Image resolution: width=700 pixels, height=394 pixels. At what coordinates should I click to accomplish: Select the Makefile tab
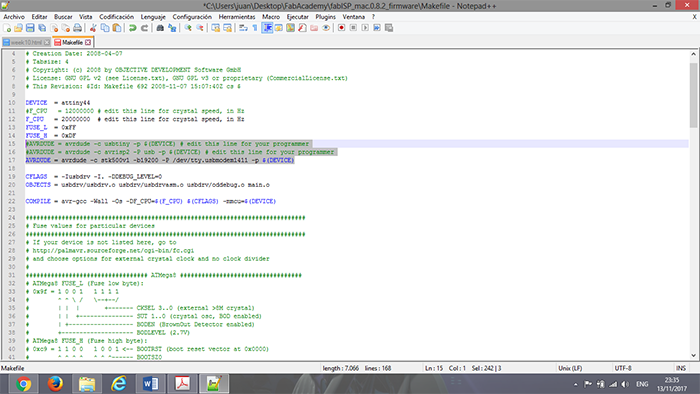pos(72,42)
